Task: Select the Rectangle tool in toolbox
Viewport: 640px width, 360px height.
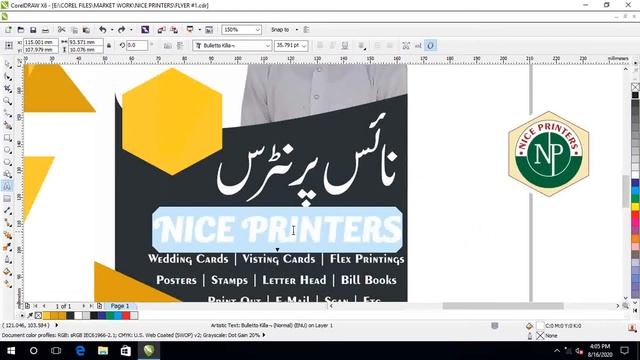Action: coord(7,138)
